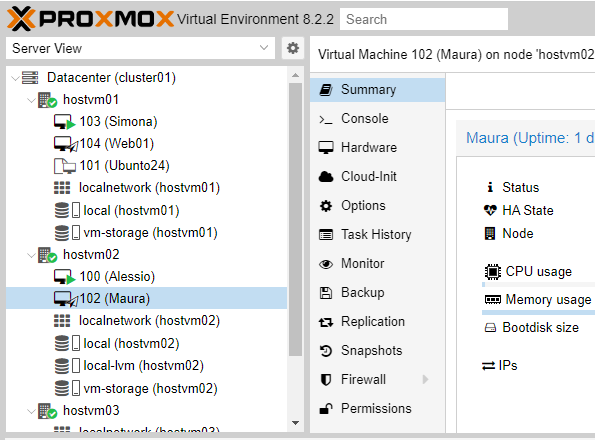Open the Replication tab
The width and height of the screenshot is (595, 440).
(x=378, y=322)
